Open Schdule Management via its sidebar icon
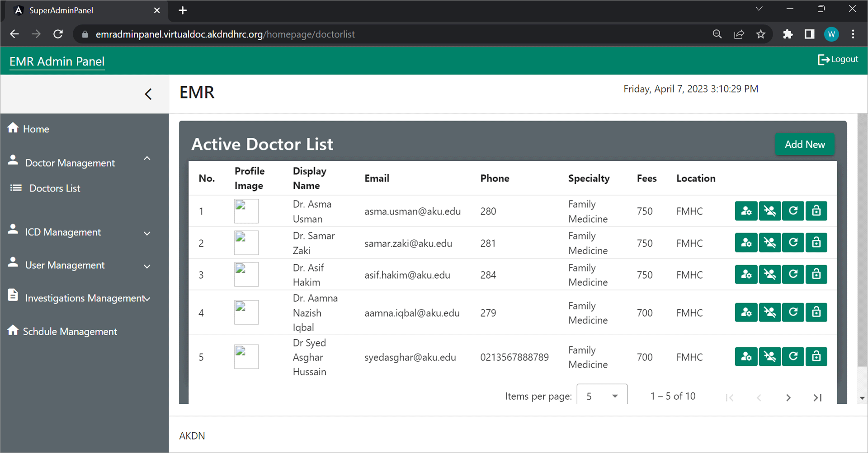The height and width of the screenshot is (453, 868). click(x=13, y=331)
